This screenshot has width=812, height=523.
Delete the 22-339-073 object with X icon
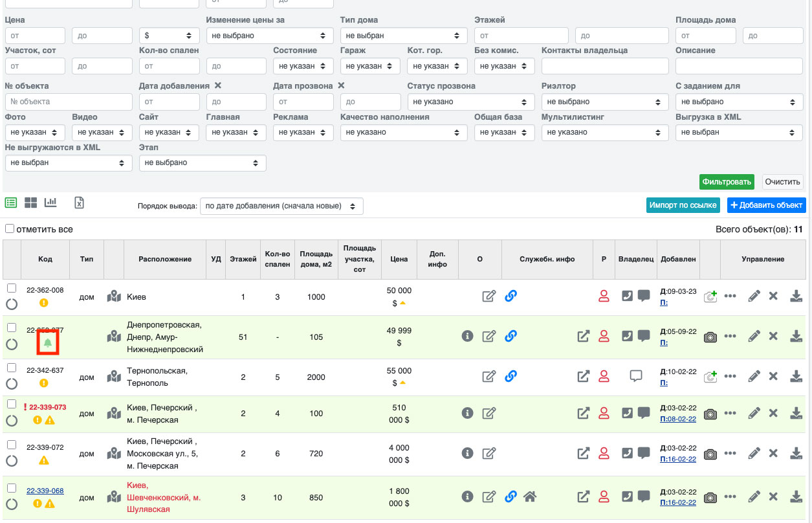773,413
